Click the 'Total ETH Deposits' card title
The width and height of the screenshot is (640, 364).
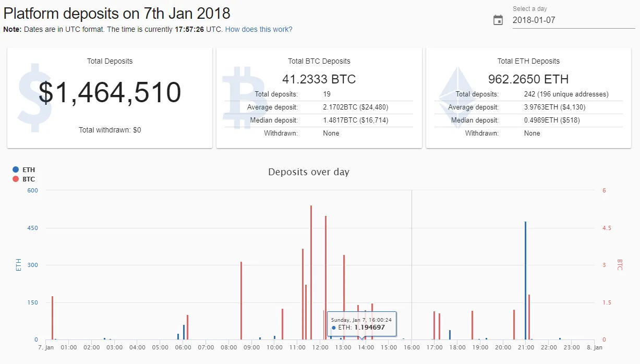tap(528, 61)
